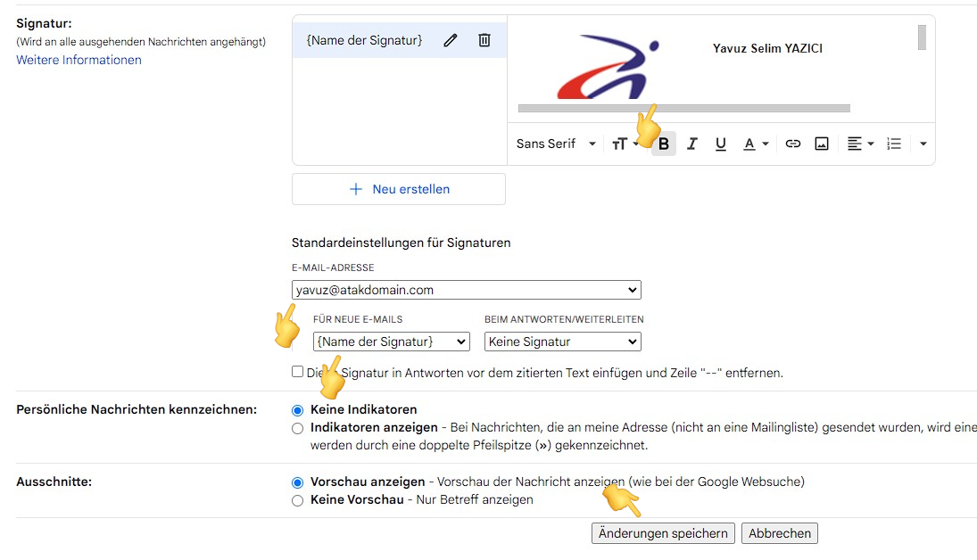Toggle bold formatting in signature editor
The image size is (977, 560).
click(663, 143)
